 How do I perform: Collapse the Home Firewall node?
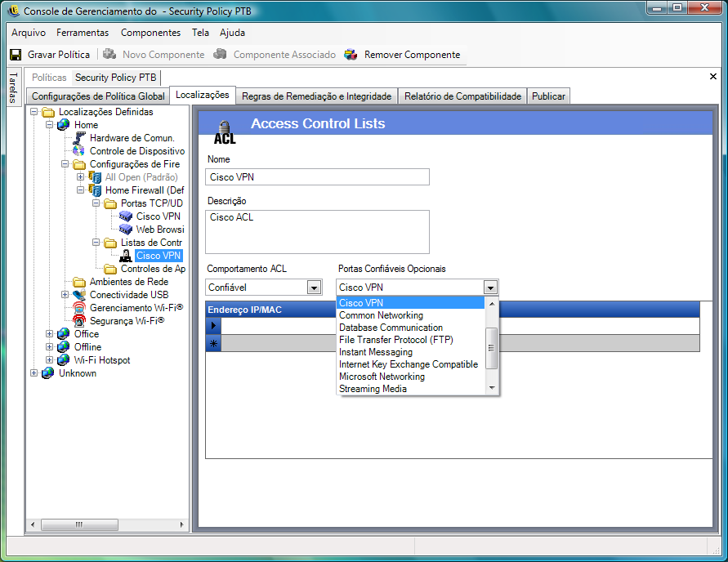pos(80,190)
